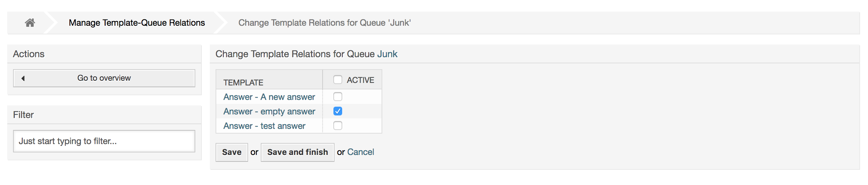Image resolution: width=868 pixels, height=185 pixels.
Task: Click the Junk queue link in the heading
Action: pos(387,54)
